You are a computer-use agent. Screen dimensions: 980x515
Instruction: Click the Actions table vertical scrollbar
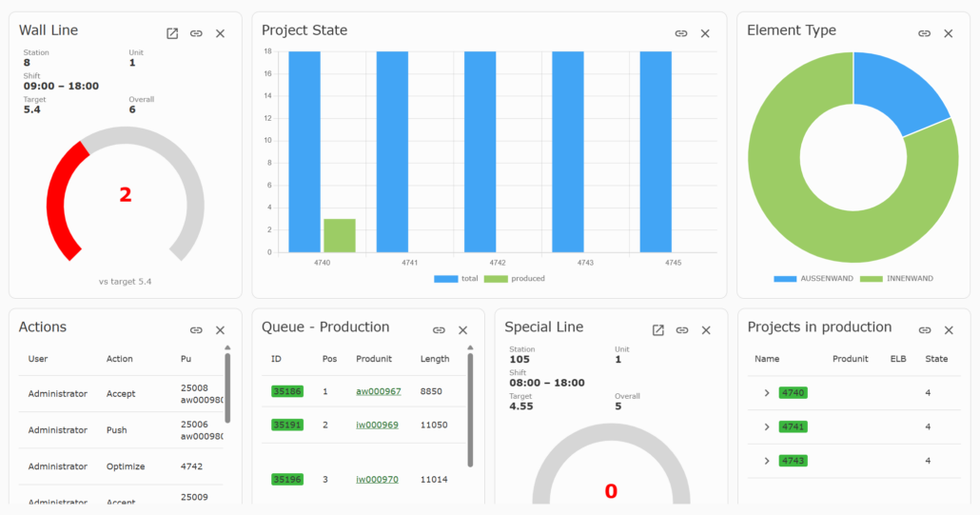point(227,387)
